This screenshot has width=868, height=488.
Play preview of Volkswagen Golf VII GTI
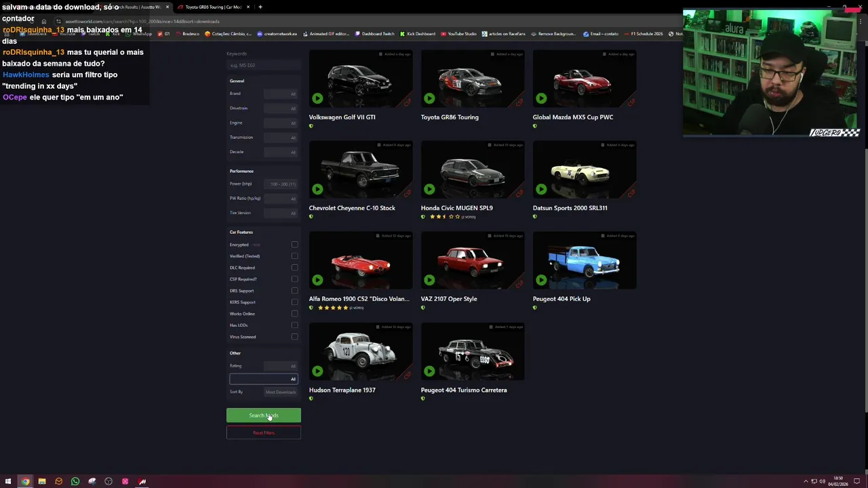317,98
